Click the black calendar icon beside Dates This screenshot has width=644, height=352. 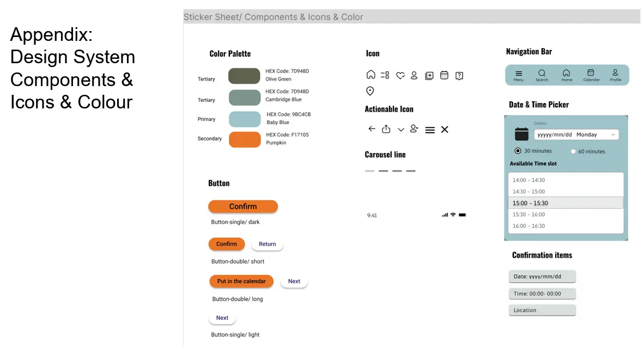click(x=522, y=133)
